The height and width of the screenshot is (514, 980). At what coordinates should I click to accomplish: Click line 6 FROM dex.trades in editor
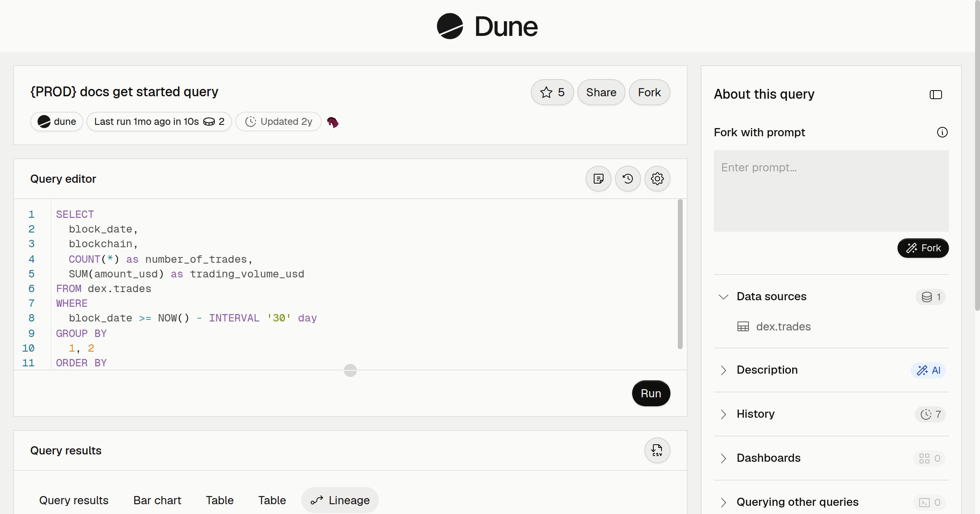pyautogui.click(x=104, y=289)
